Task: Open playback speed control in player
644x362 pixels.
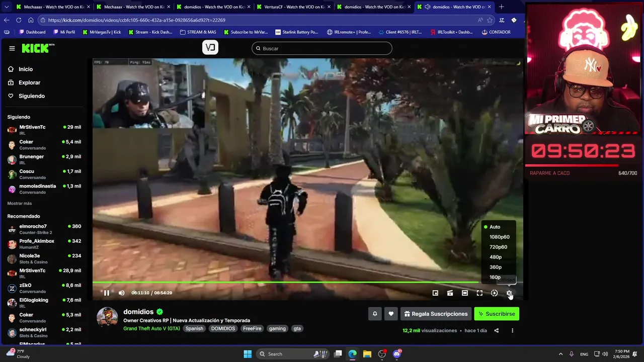Action: (x=494, y=293)
